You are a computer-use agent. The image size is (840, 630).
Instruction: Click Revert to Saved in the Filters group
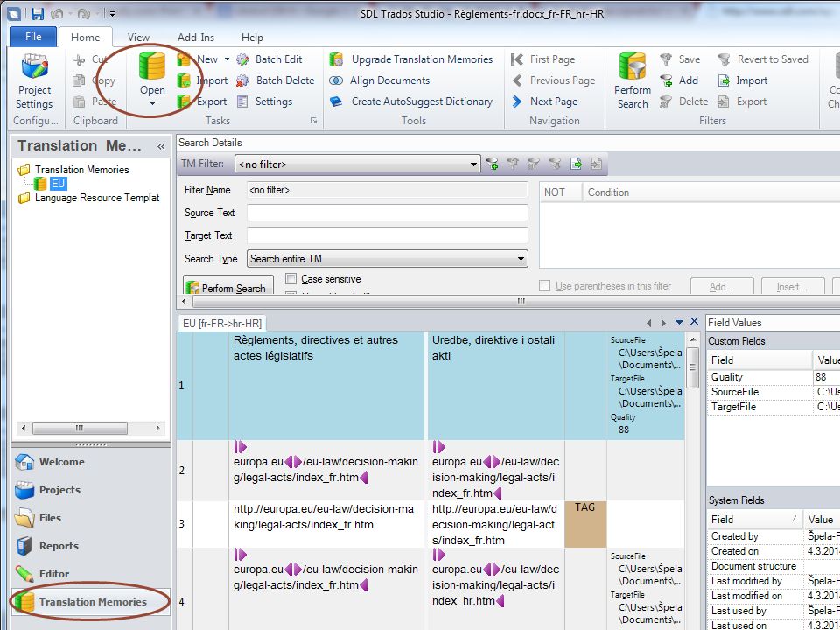pos(763,59)
